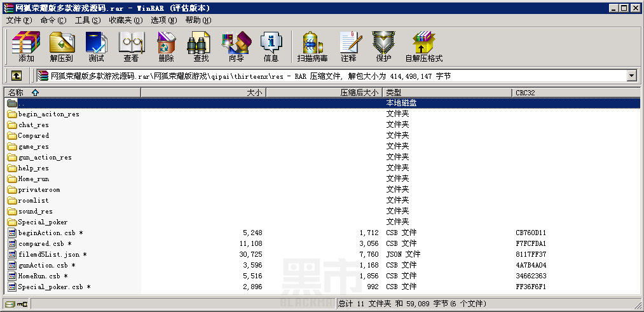The width and height of the screenshot is (644, 312).
Task: Click the Special_poker.csb file icon
Action: [12, 287]
